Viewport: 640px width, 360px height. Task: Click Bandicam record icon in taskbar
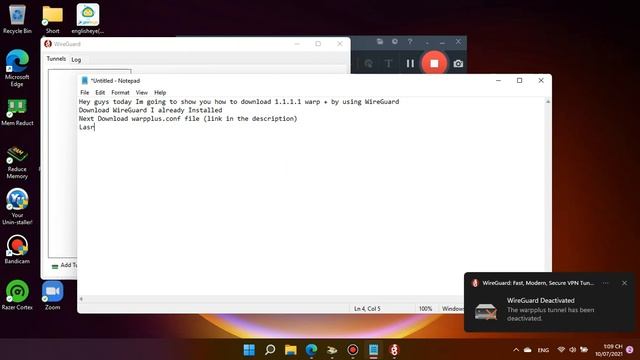tap(353, 350)
